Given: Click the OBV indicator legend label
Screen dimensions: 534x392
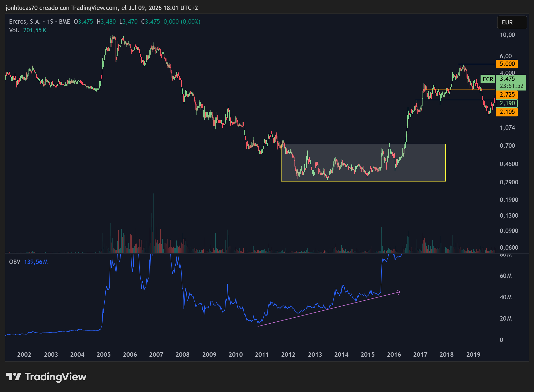Looking at the screenshot, I should click(15, 262).
